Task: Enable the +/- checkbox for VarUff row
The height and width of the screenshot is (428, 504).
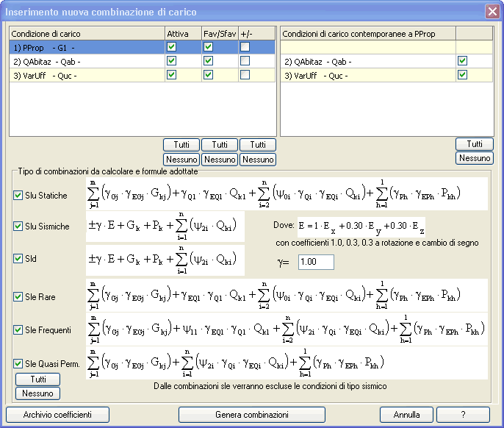Action: click(x=245, y=75)
